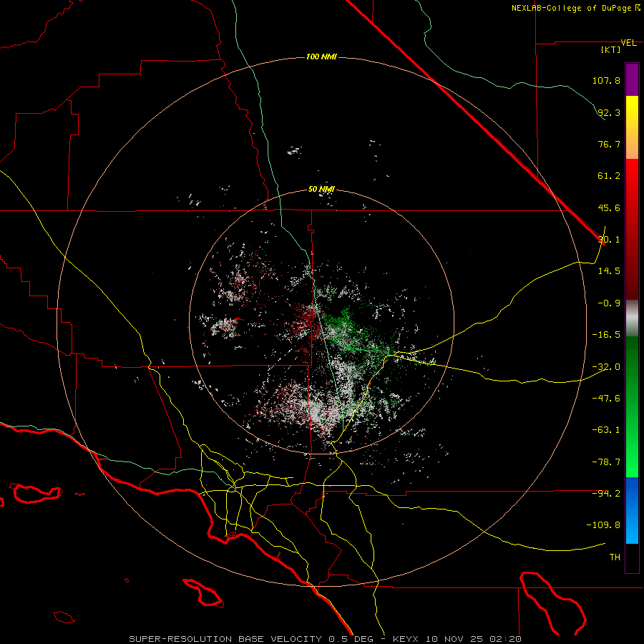The height and width of the screenshot is (644, 644).
Task: Pick the blue segment of the velocity color bar
Action: click(632, 510)
